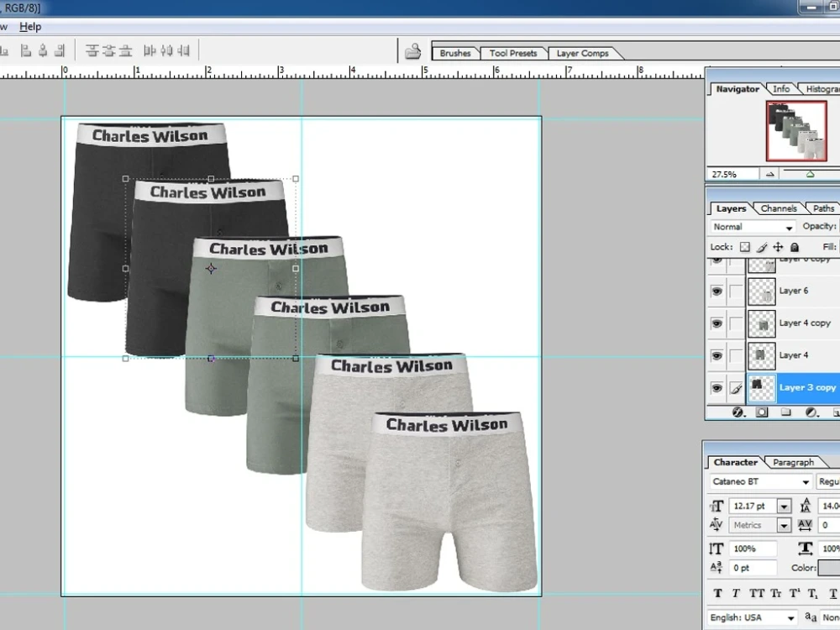Viewport: 840px width, 630px height.
Task: Apply Faux Bold style
Action: 718,593
